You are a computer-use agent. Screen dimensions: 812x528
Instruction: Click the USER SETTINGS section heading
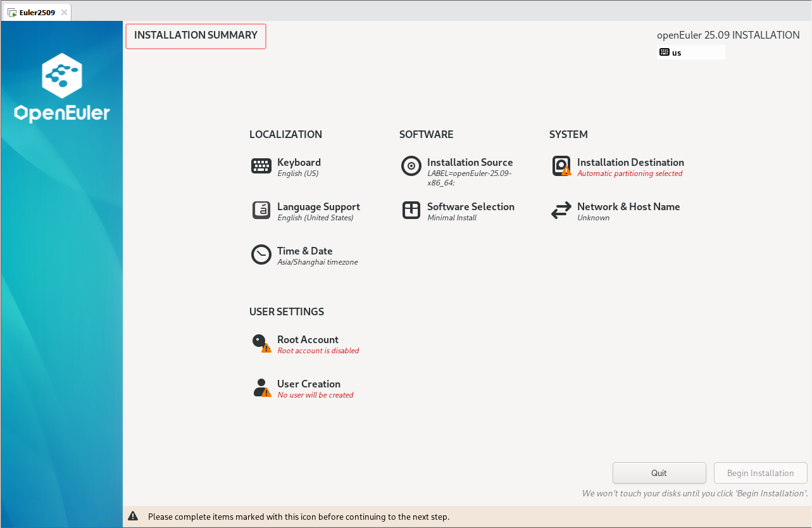(x=287, y=311)
